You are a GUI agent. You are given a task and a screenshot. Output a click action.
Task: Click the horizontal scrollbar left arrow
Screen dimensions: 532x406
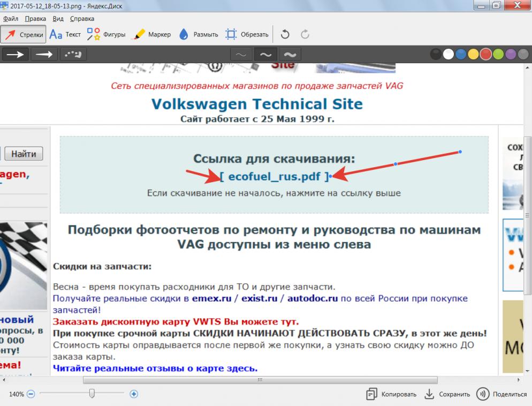tap(4, 380)
